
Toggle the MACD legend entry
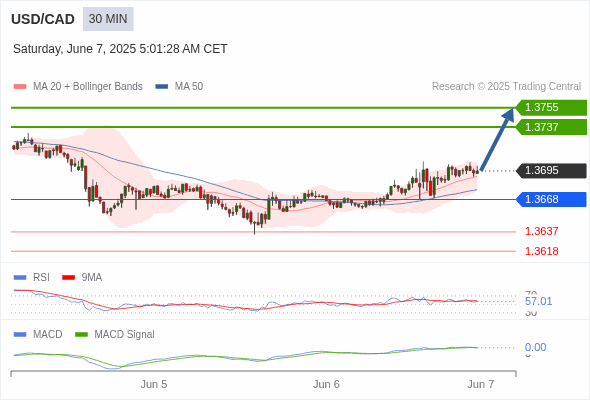38,334
